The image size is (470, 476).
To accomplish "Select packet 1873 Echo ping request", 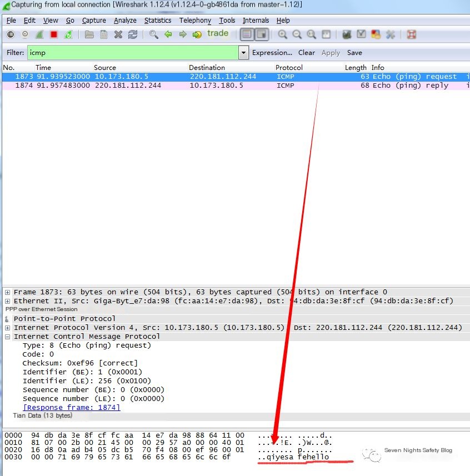I will click(236, 77).
